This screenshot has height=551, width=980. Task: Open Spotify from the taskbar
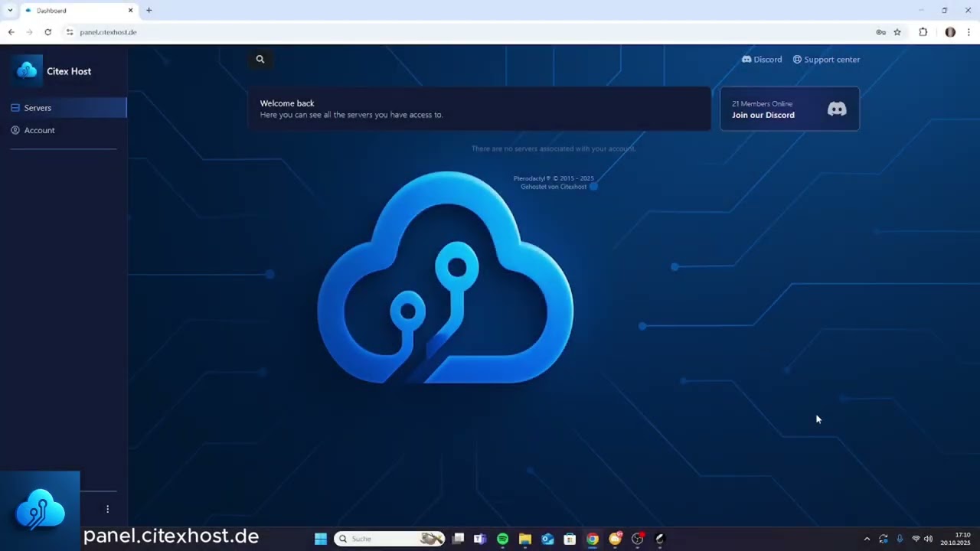pos(502,539)
